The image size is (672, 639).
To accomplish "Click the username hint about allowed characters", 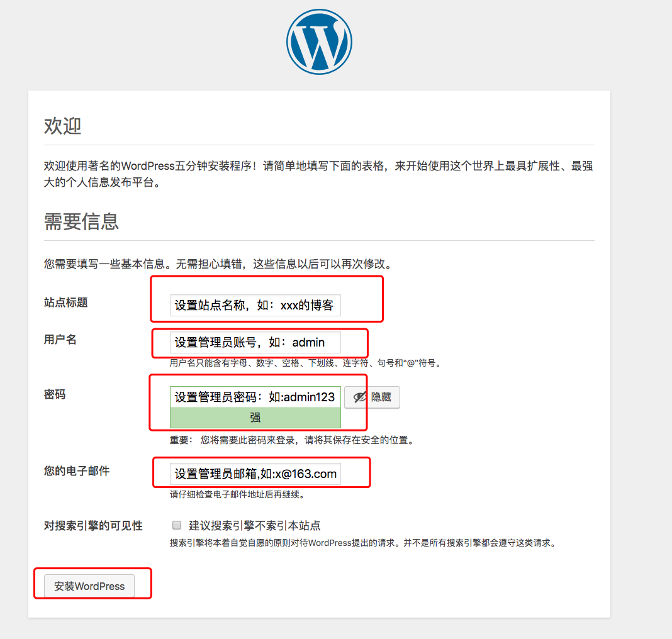I will (x=305, y=363).
